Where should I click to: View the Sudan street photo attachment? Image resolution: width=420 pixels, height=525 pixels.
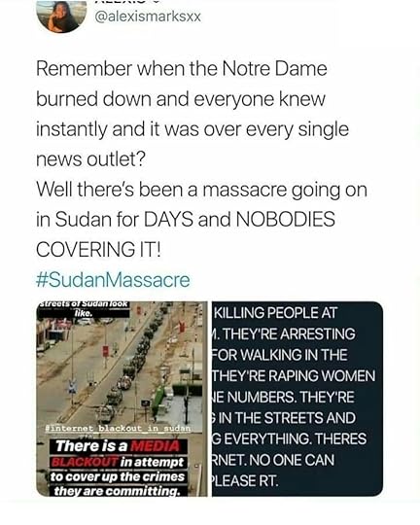click(x=122, y=399)
